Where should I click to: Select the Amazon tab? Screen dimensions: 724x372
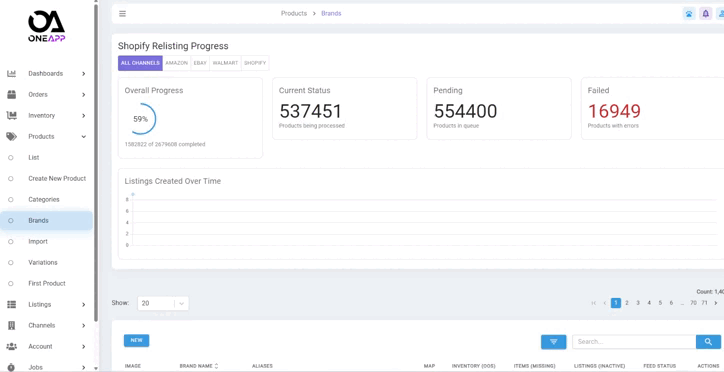pyautogui.click(x=177, y=63)
